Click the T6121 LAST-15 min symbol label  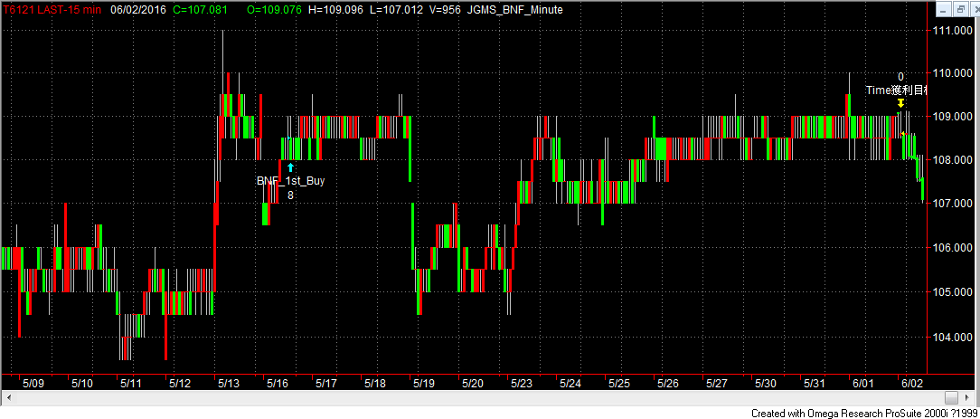tap(51, 9)
